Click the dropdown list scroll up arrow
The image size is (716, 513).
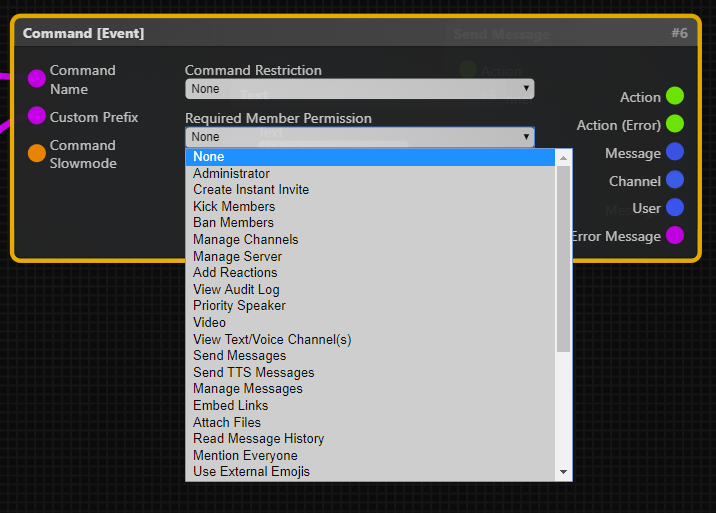(x=563, y=158)
